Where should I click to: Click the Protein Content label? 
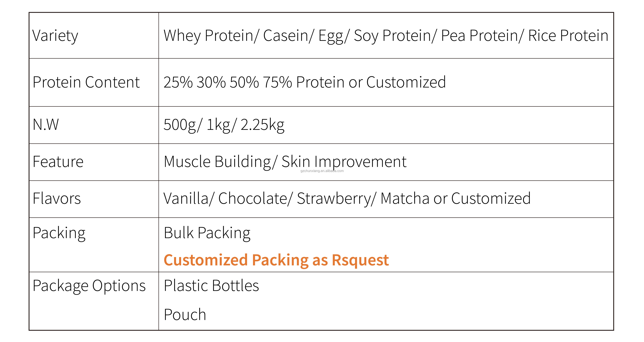click(x=86, y=82)
